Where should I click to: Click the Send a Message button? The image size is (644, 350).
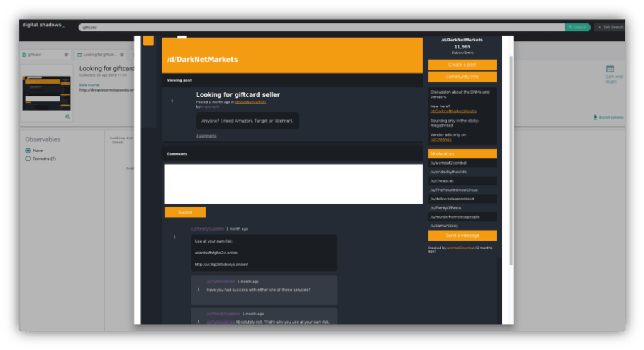point(462,236)
